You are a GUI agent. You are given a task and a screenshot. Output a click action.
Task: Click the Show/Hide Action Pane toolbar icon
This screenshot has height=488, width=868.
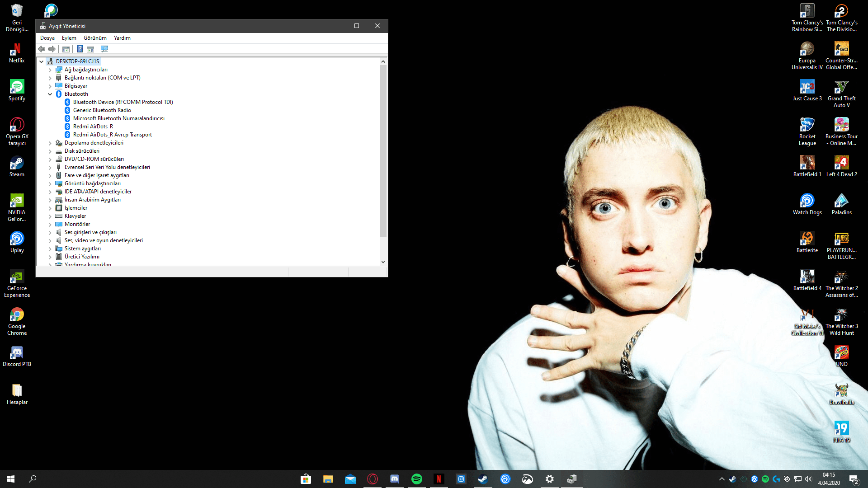[x=90, y=49]
